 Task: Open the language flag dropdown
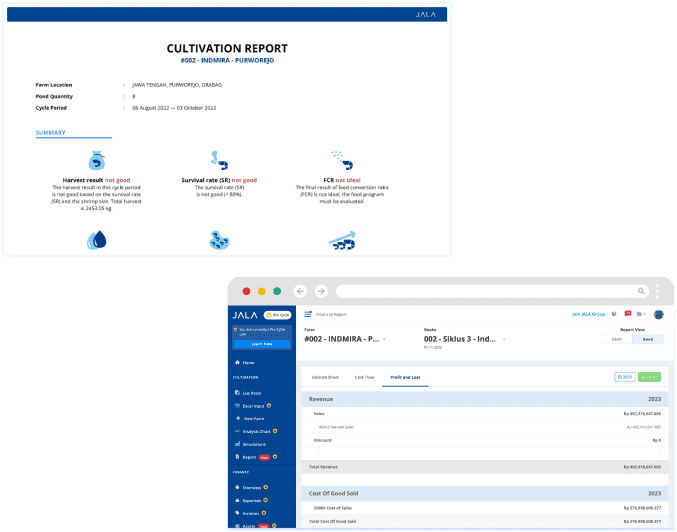(642, 314)
